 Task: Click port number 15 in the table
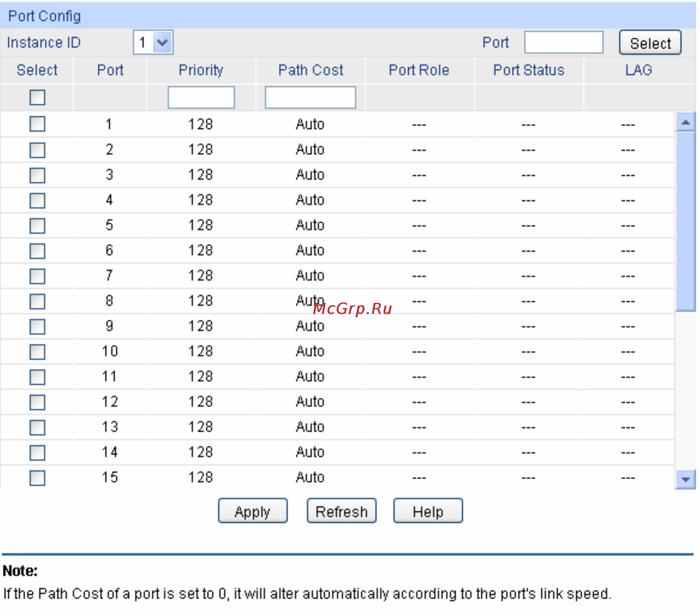point(110,477)
